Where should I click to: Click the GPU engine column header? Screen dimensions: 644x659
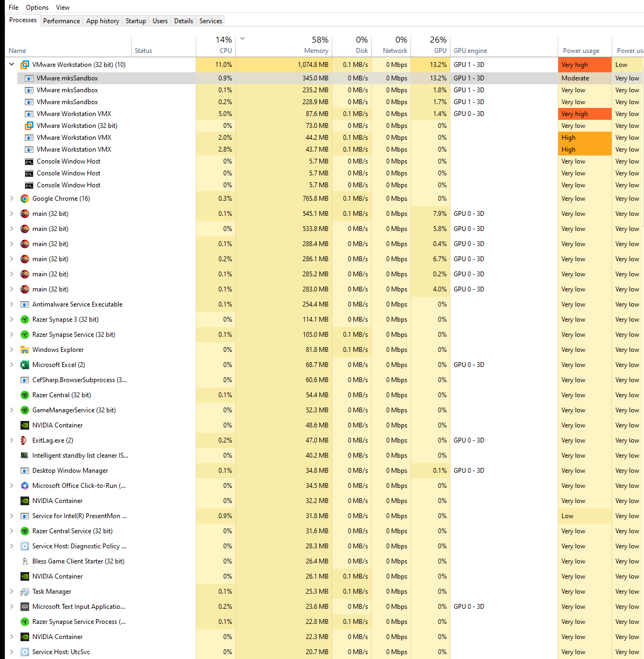504,45
